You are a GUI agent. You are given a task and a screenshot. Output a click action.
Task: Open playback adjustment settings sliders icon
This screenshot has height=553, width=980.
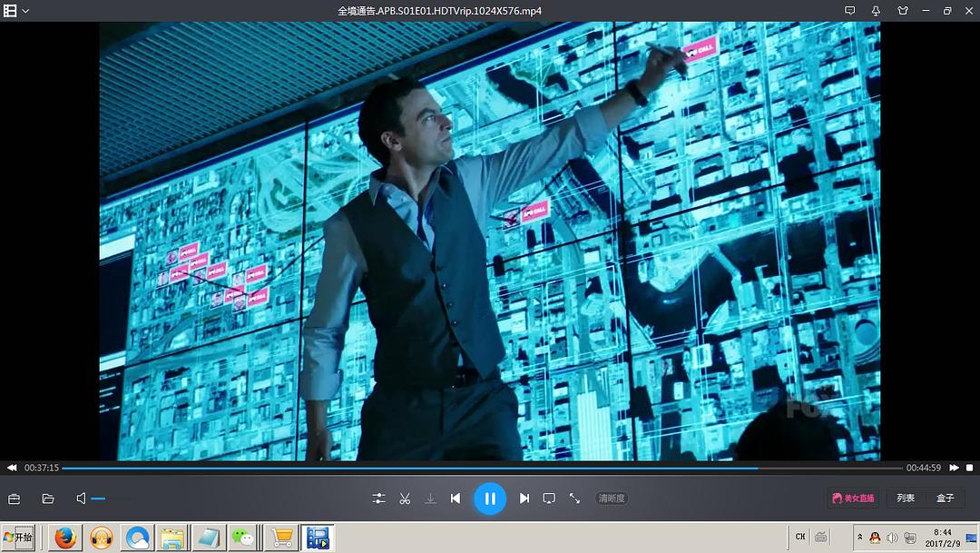[x=378, y=499]
